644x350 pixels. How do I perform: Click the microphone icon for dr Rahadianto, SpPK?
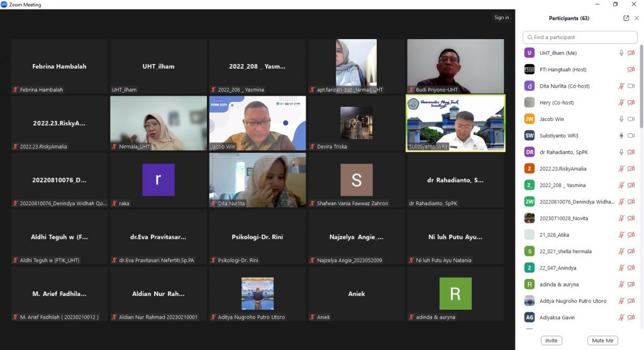point(621,152)
